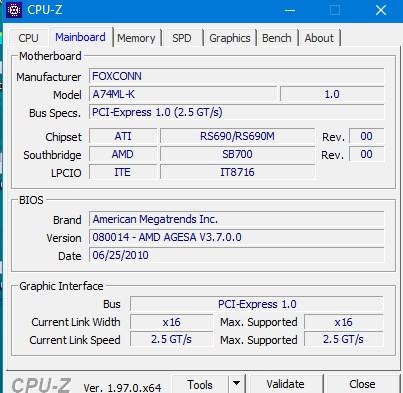Open the About tab
The height and width of the screenshot is (393, 403).
[319, 38]
